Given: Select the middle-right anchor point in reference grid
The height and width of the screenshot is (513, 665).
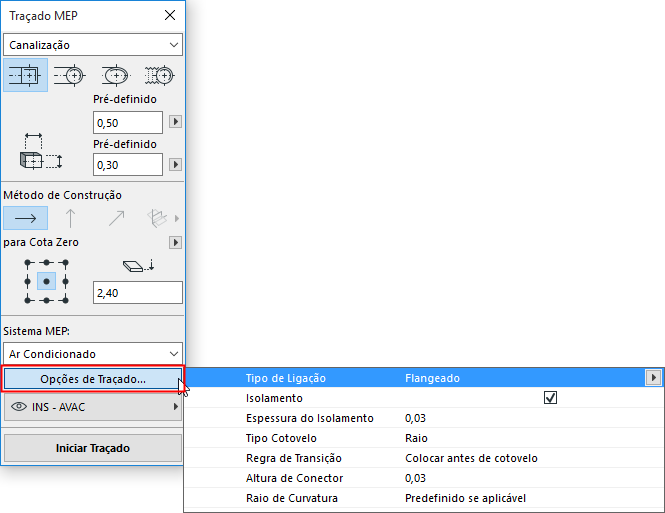Looking at the screenshot, I should (x=65, y=282).
